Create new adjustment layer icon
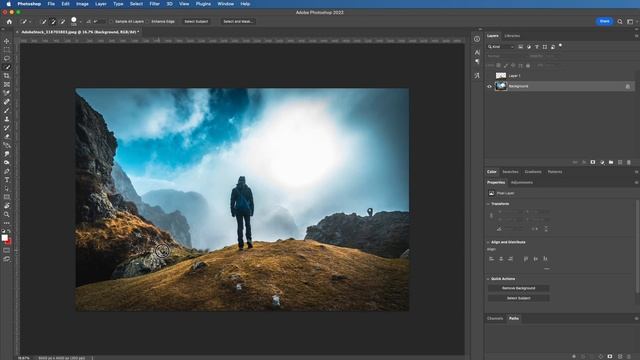This screenshot has width=640, height=360. [x=602, y=162]
